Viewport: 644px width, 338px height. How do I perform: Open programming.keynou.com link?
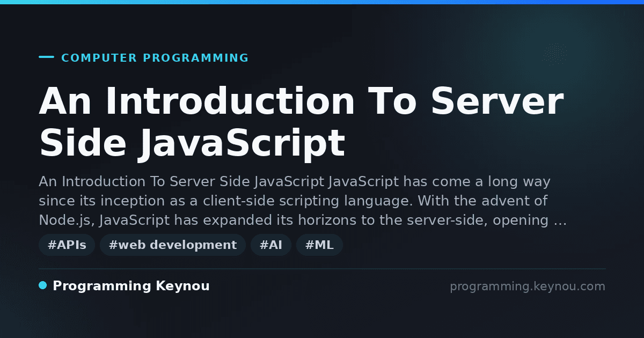[528, 286]
